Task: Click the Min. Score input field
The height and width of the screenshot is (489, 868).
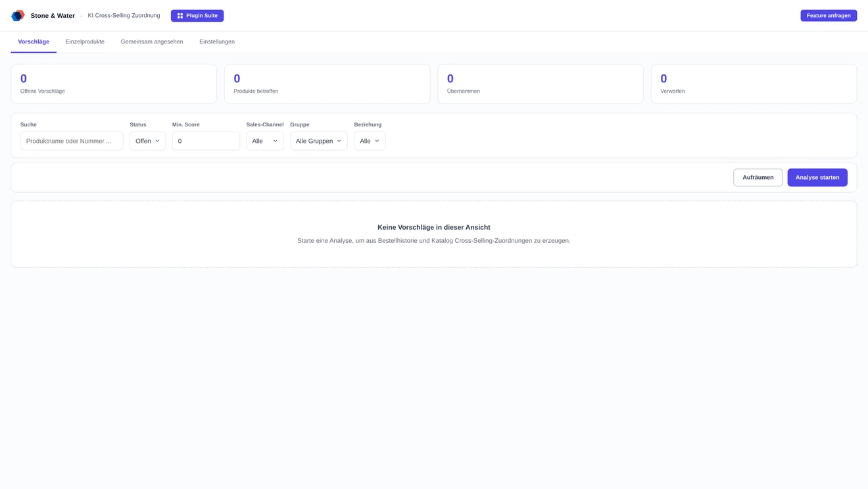Action: tap(206, 141)
